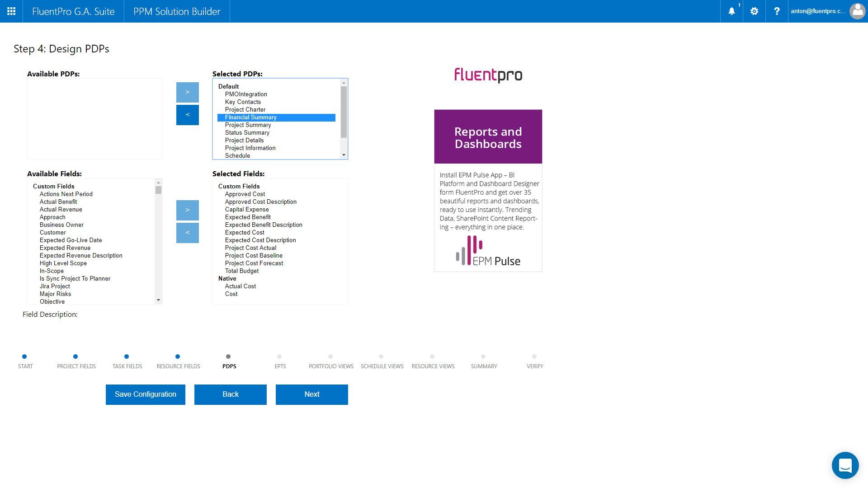Click the Next button

(x=311, y=394)
